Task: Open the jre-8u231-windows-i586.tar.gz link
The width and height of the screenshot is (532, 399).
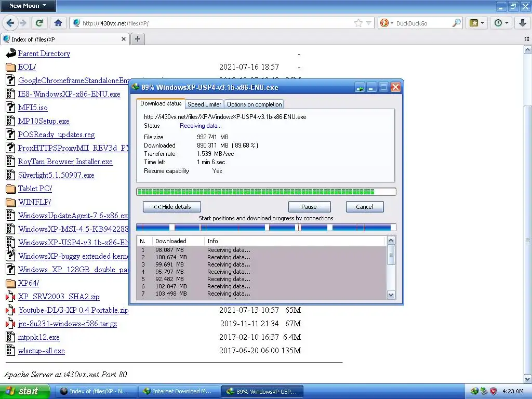Action: (68, 324)
